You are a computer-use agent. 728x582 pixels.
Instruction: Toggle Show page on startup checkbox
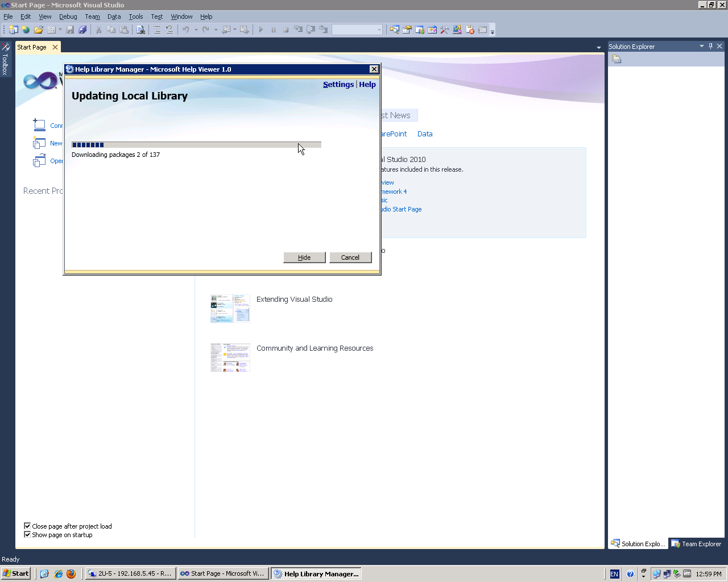pyautogui.click(x=27, y=535)
